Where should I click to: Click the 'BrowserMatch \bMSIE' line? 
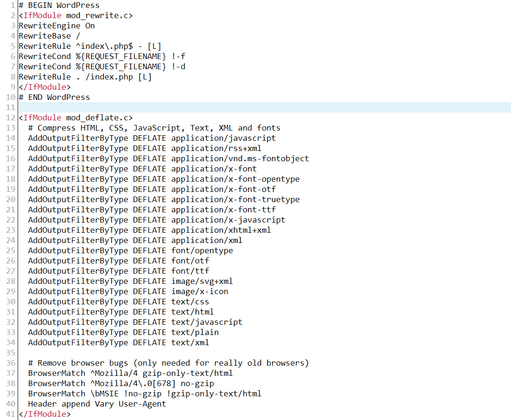(144, 394)
